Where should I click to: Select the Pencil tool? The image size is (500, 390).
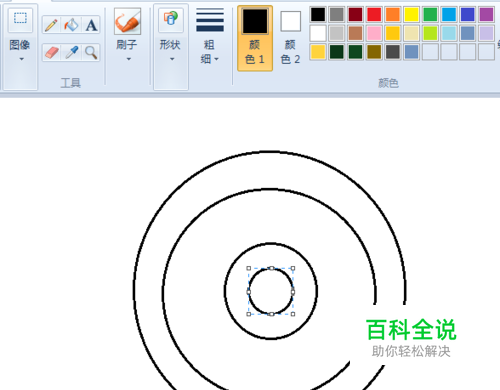click(51, 25)
